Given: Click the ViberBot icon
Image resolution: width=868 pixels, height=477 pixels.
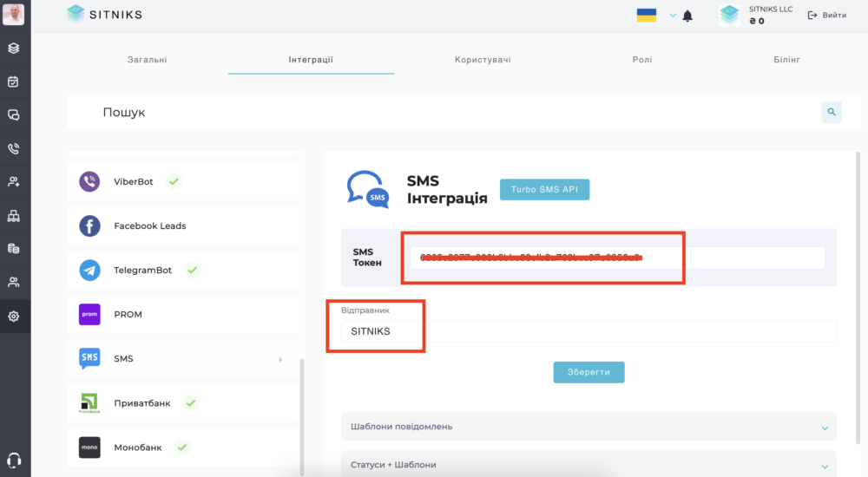Looking at the screenshot, I should click(x=89, y=181).
